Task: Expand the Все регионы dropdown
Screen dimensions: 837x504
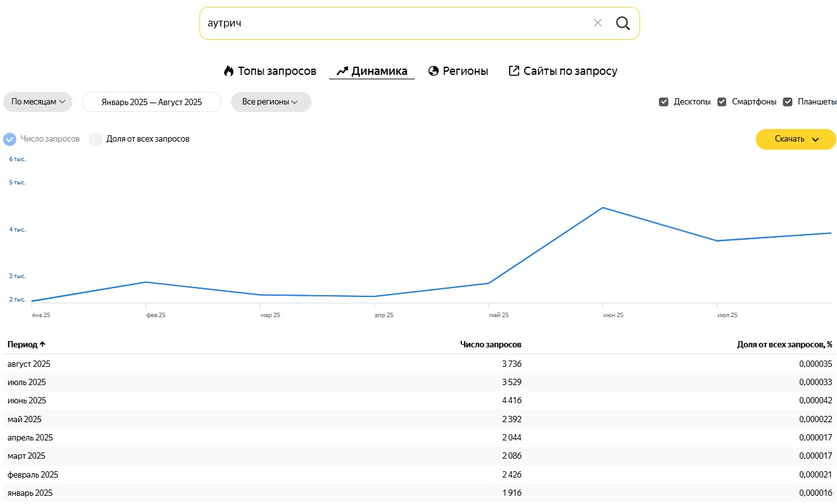Action: click(x=271, y=102)
